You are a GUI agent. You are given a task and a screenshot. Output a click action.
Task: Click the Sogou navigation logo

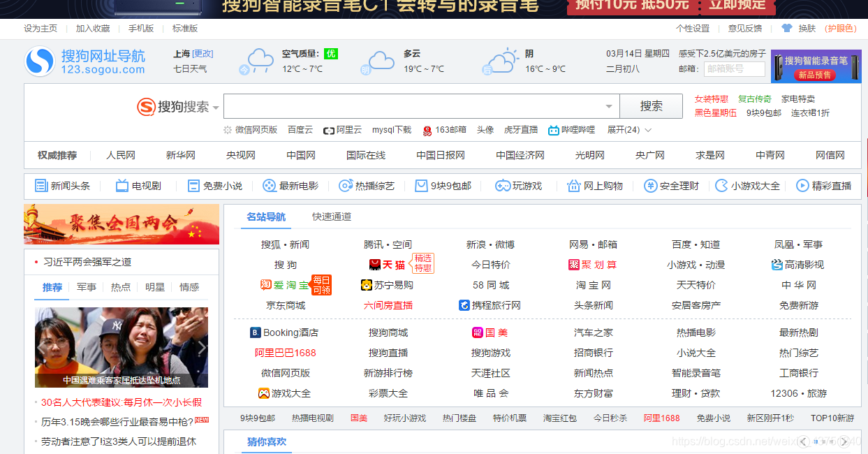(85, 61)
